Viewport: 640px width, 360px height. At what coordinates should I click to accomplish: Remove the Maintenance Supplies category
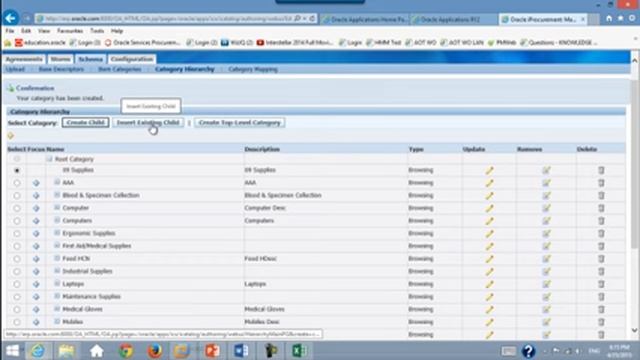coord(546,297)
